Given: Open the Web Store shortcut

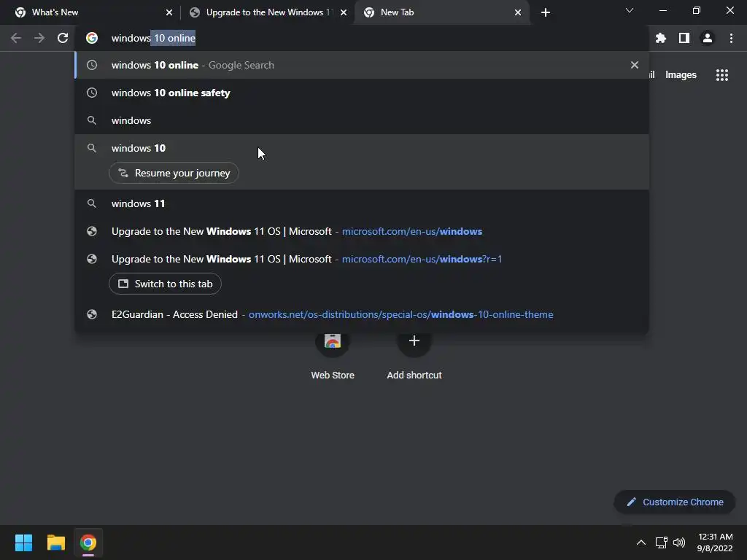Looking at the screenshot, I should click(x=333, y=355).
